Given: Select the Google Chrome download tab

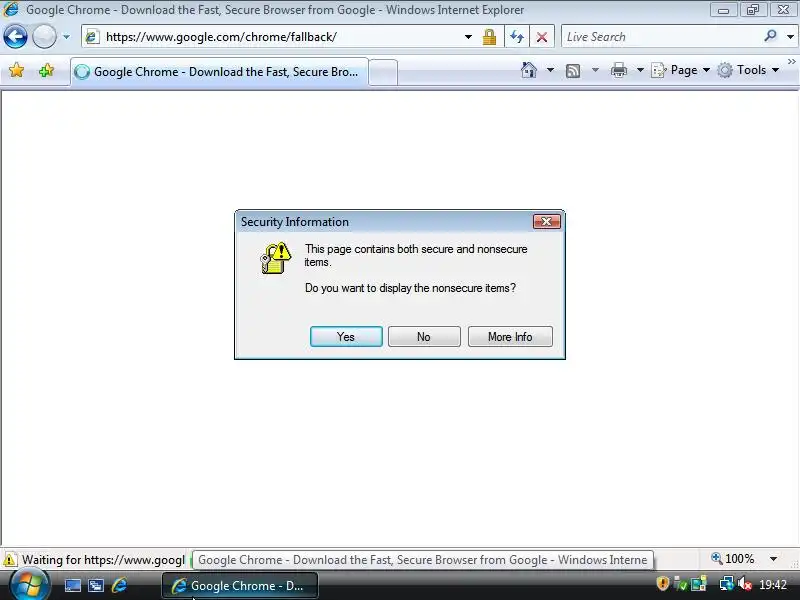Looking at the screenshot, I should (x=219, y=72).
